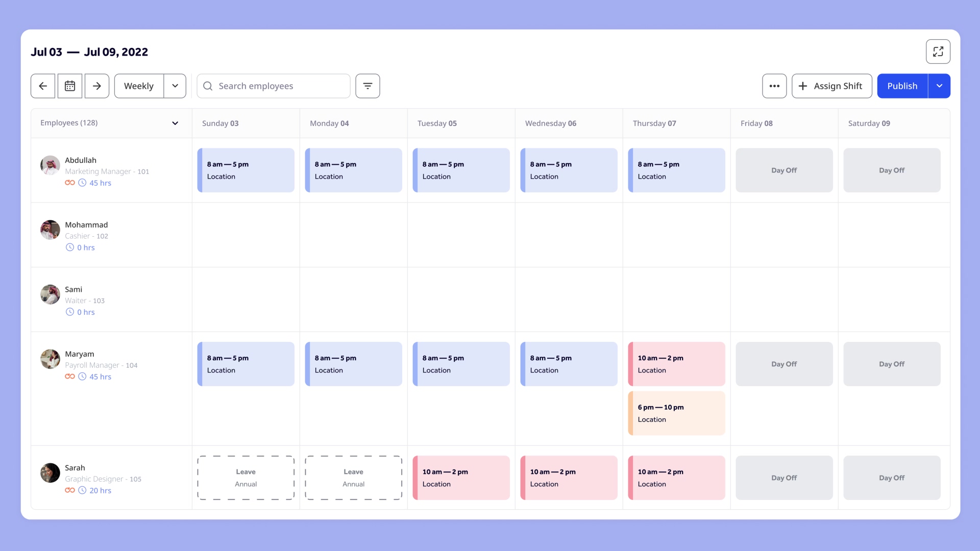
Task: Click the Publish button
Action: pos(902,85)
